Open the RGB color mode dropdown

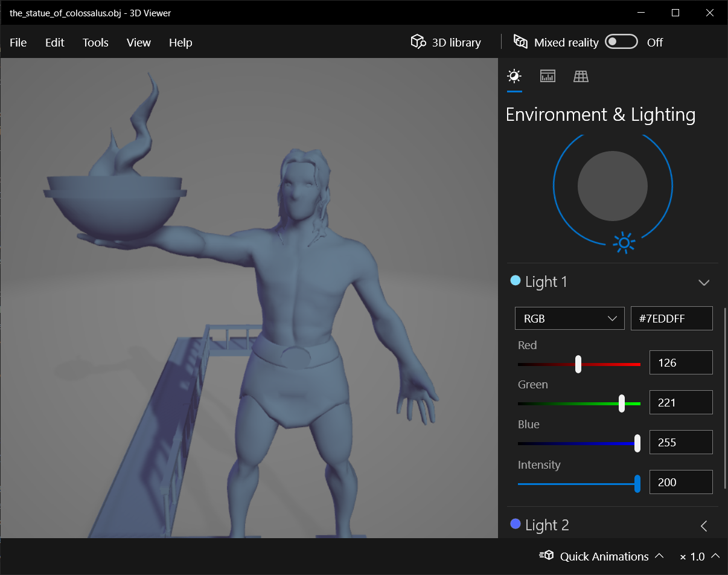569,318
